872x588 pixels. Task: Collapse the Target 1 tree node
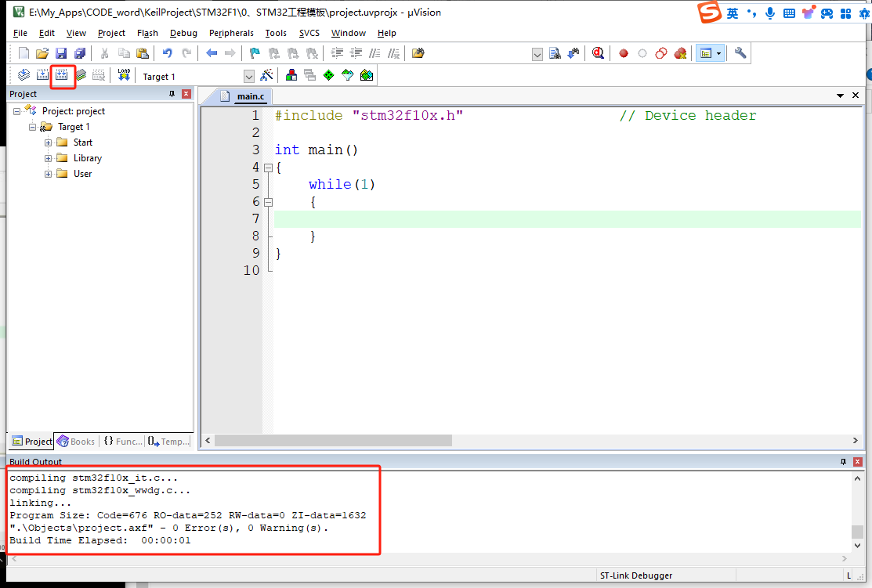[x=32, y=128]
